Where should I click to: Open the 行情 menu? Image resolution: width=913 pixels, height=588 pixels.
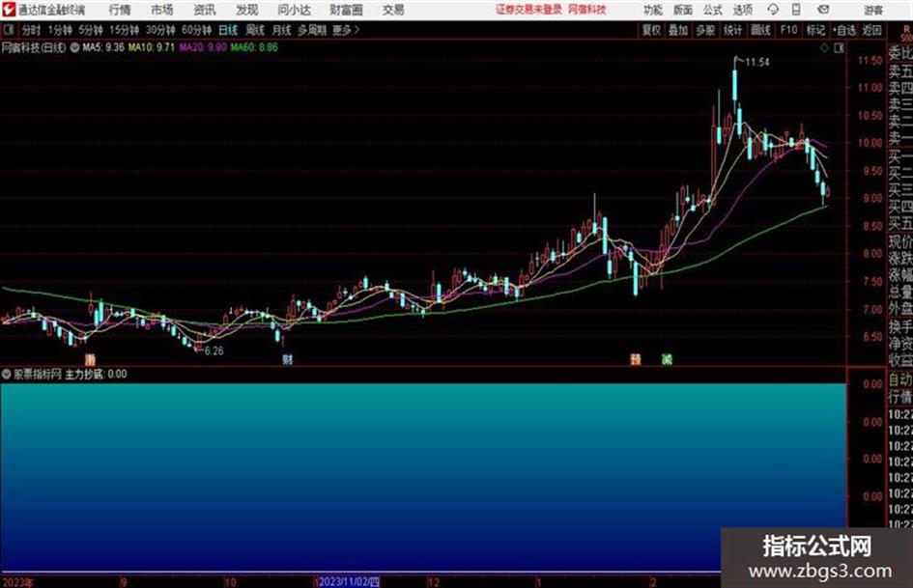pos(120,10)
